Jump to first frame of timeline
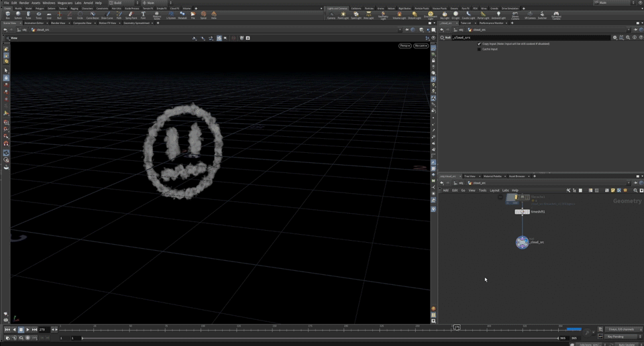 tap(7, 330)
